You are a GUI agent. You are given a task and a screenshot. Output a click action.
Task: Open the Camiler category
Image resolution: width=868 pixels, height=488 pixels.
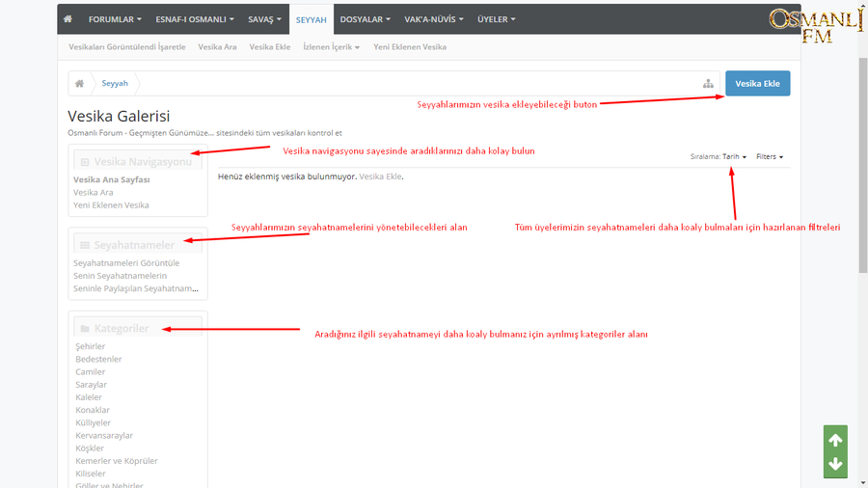coord(91,372)
